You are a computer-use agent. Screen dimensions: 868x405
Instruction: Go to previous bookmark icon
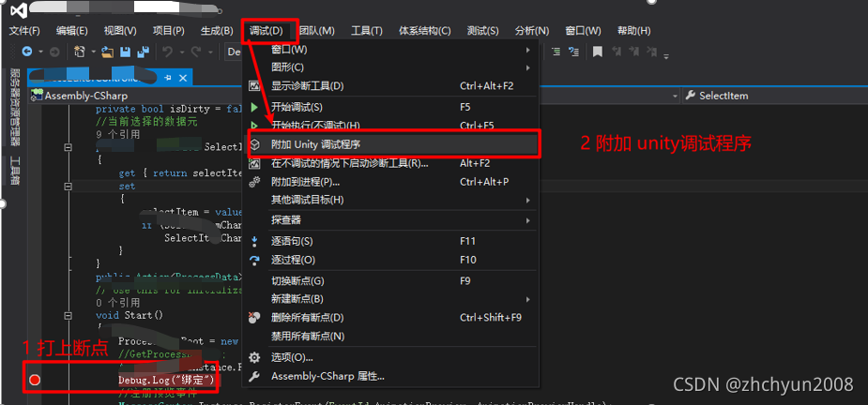616,52
